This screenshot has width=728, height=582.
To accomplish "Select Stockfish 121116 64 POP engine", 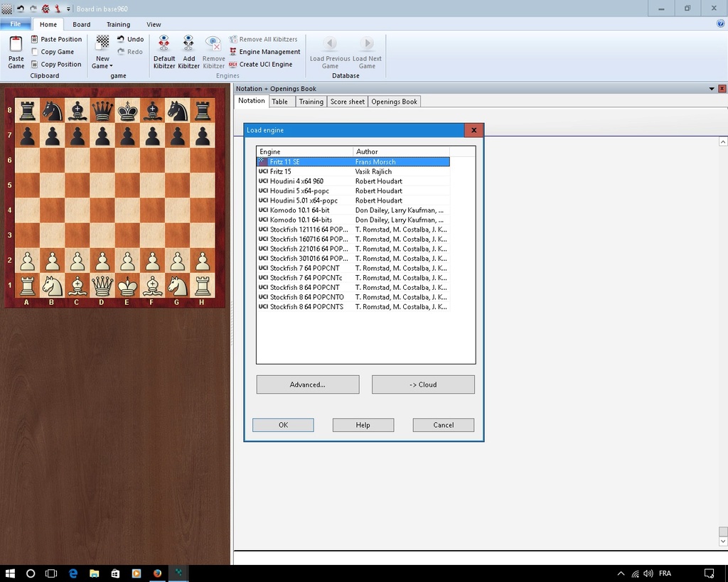I will pyautogui.click(x=353, y=230).
